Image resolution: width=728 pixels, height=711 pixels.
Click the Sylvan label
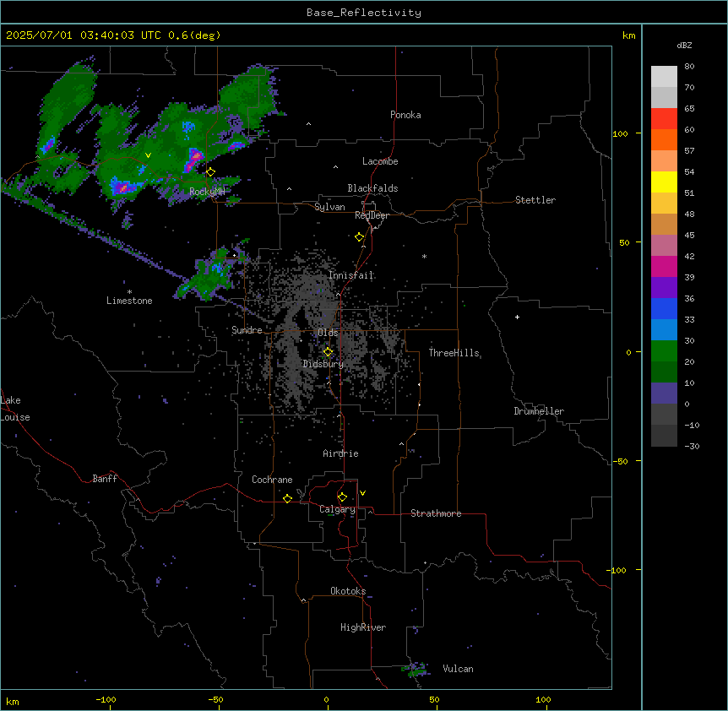click(x=329, y=207)
